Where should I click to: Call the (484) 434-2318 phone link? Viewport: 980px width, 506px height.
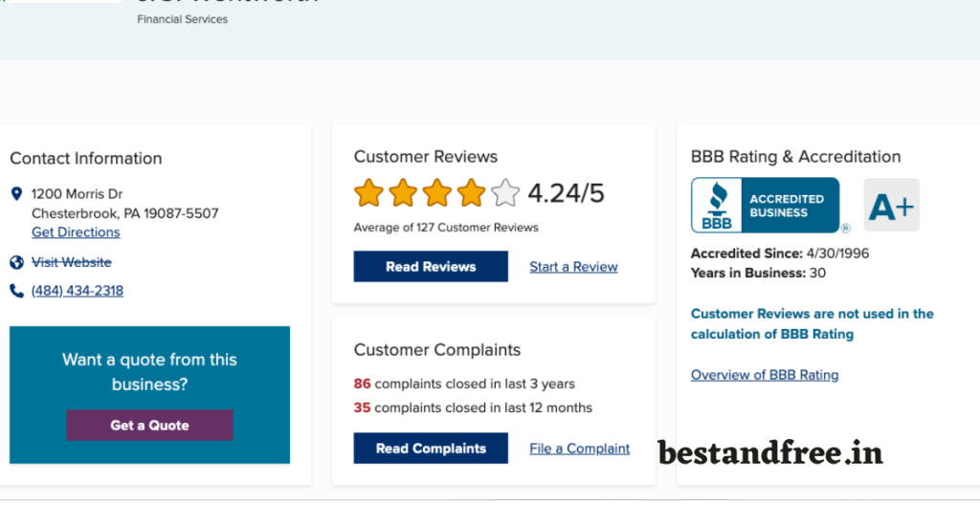tap(78, 291)
